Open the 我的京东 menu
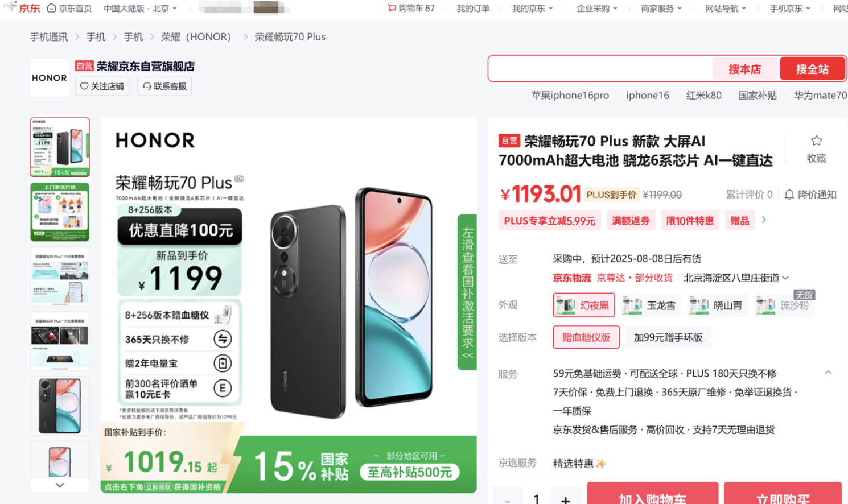 click(x=532, y=8)
